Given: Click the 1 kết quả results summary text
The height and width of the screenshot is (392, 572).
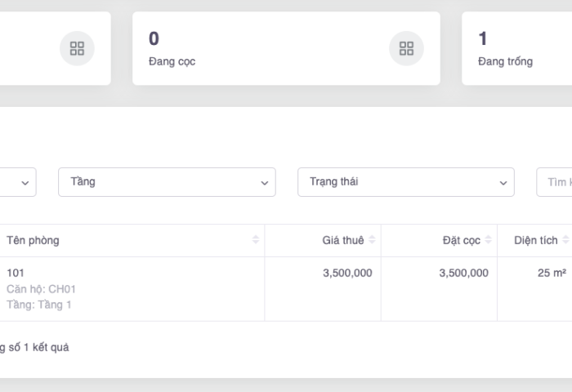Looking at the screenshot, I should click(x=37, y=347).
